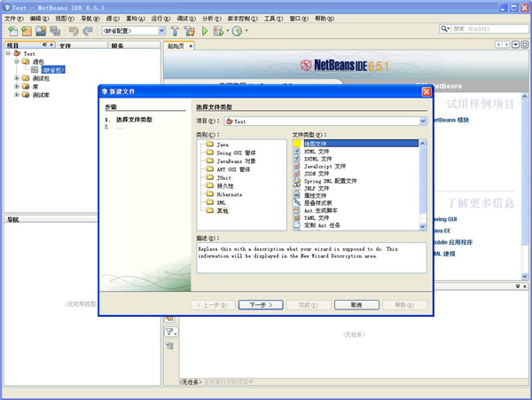Click the maximize editor window icon at top right
532x400 pixels.
(525, 44)
